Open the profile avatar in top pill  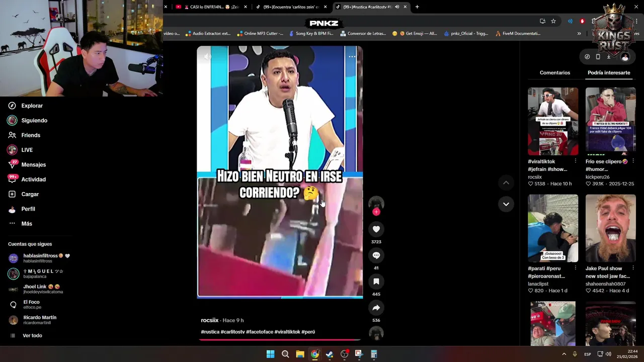pyautogui.click(x=625, y=57)
